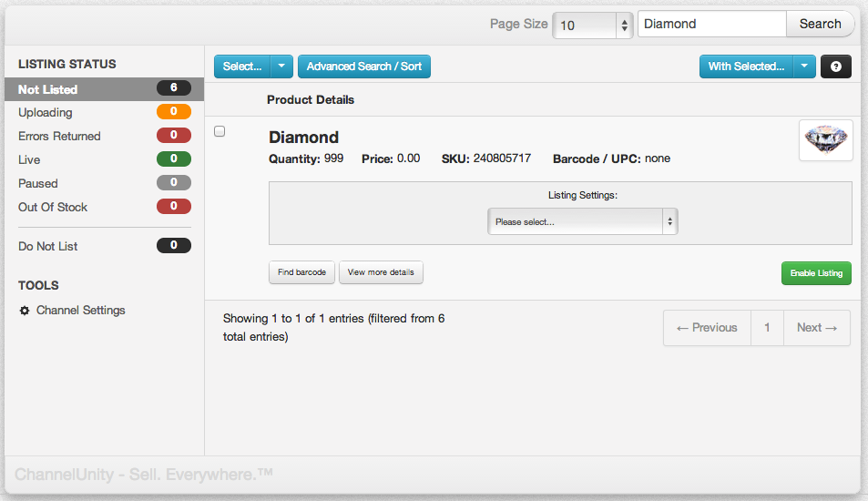Image resolution: width=868 pixels, height=501 pixels.
Task: Open the Diamond product thumbnail
Action: (825, 140)
